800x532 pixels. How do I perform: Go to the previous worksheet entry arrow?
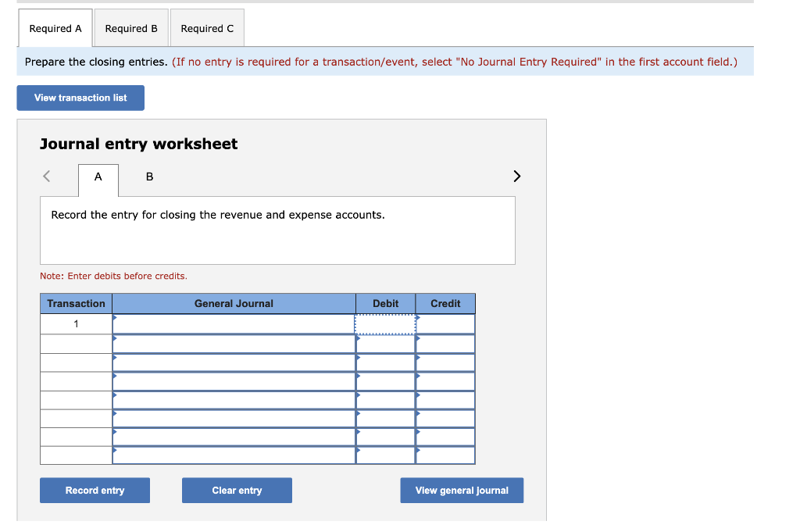pyautogui.click(x=46, y=176)
